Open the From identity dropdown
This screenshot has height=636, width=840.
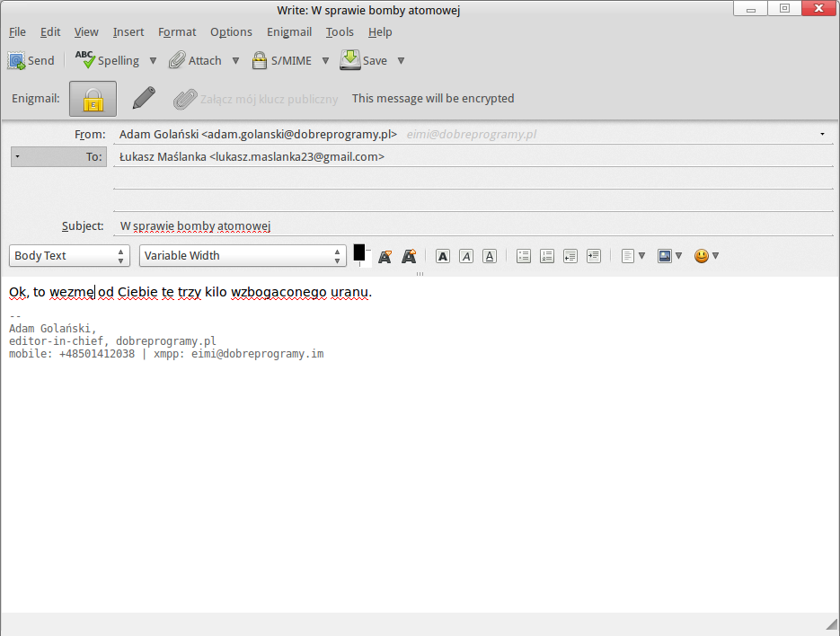point(822,134)
